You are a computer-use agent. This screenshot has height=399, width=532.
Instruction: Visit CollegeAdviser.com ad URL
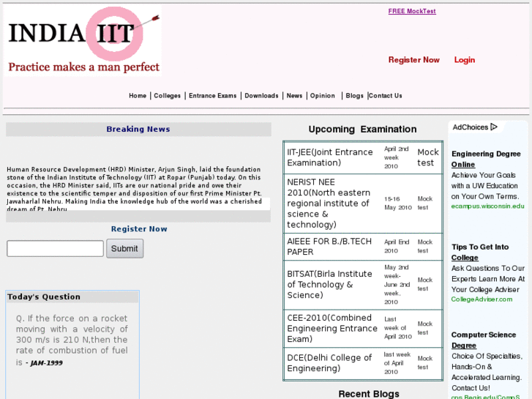[x=482, y=299]
